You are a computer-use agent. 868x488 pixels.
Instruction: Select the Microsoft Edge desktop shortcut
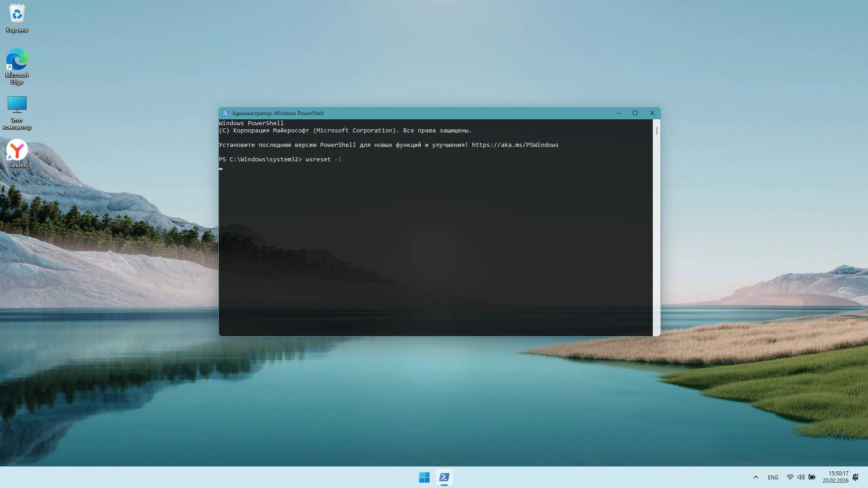pos(17,66)
